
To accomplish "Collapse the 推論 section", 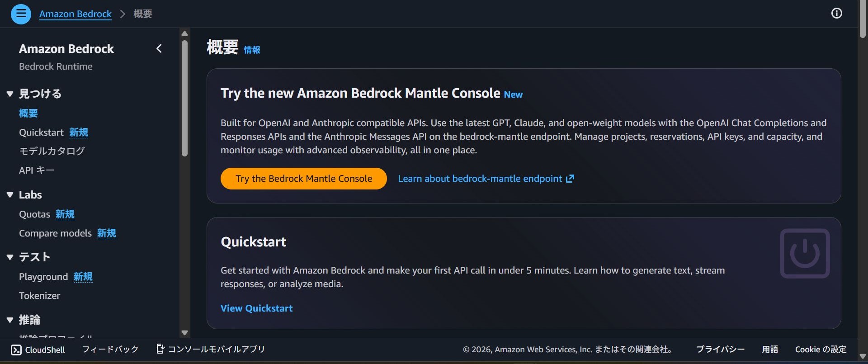I will point(10,320).
